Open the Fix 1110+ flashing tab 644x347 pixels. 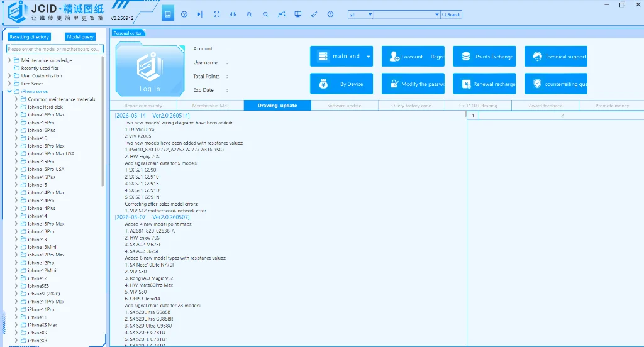[478, 106]
